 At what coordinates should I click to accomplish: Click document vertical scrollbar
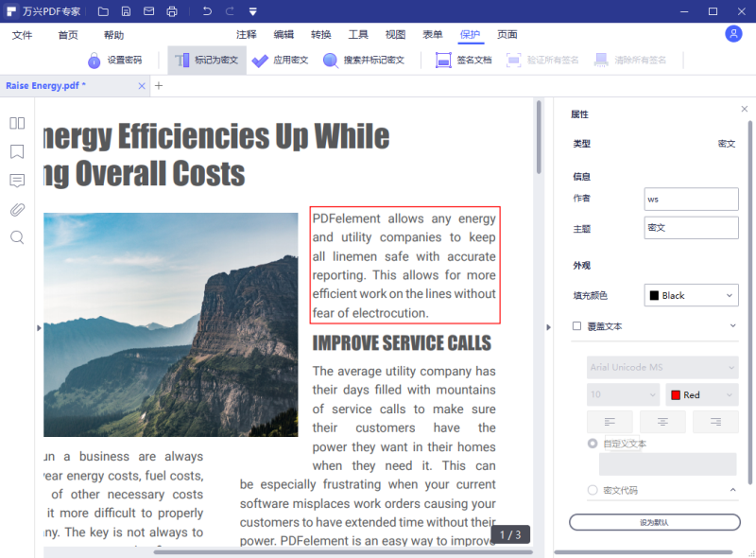[x=539, y=136]
